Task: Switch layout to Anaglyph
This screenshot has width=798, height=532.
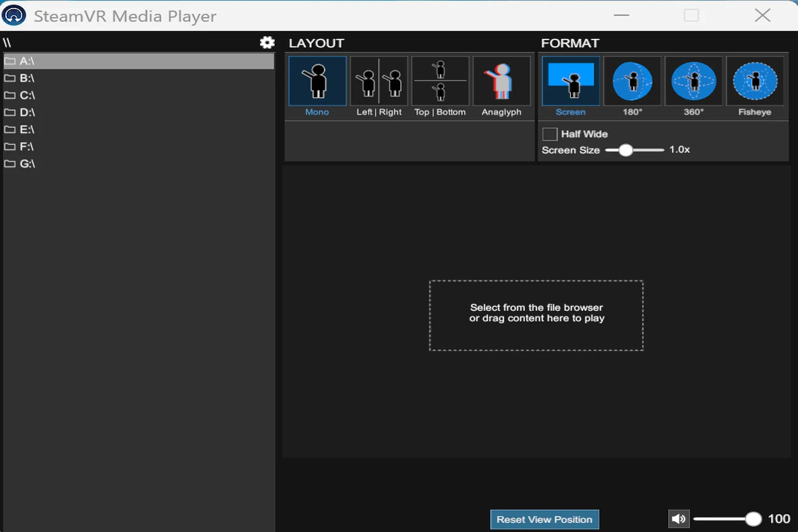Action: pos(501,82)
